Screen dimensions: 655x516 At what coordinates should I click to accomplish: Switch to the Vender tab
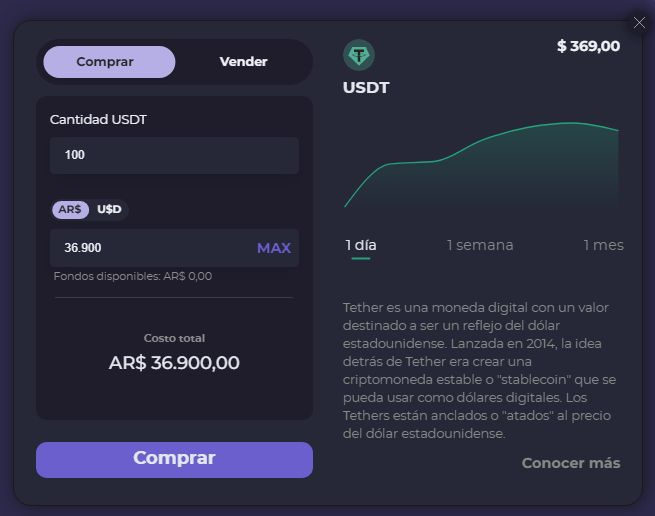243,62
